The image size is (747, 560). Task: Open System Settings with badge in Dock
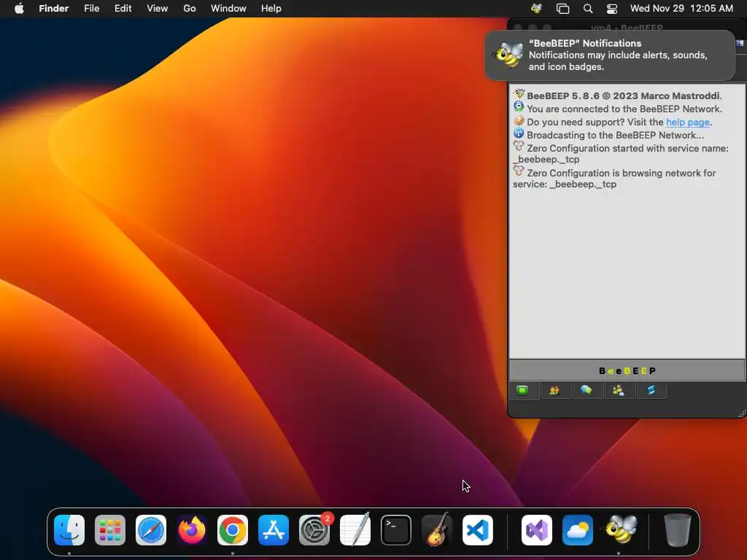click(x=314, y=530)
